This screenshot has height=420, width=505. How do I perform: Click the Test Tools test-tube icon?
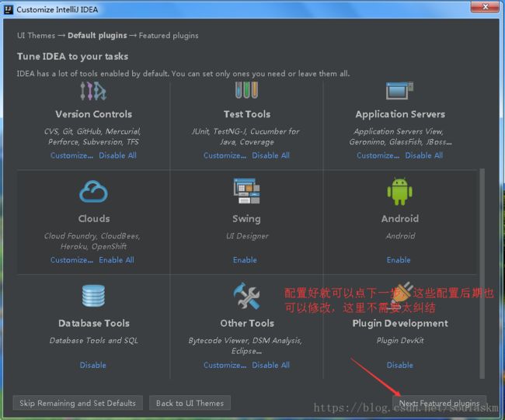[x=246, y=90]
